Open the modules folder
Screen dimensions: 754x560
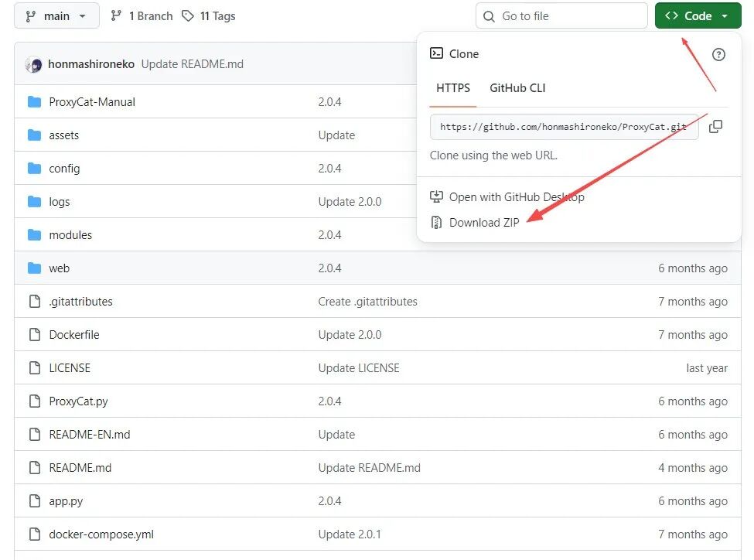click(70, 235)
